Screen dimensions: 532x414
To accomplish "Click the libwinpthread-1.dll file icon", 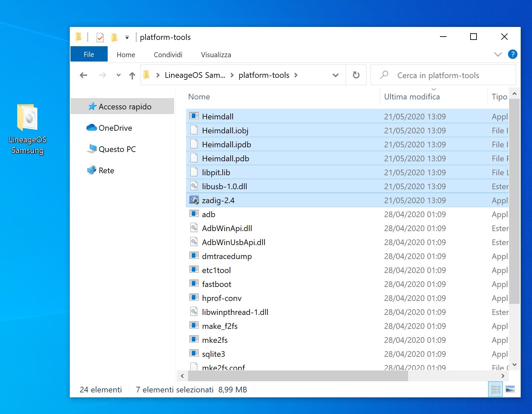I will point(194,312).
